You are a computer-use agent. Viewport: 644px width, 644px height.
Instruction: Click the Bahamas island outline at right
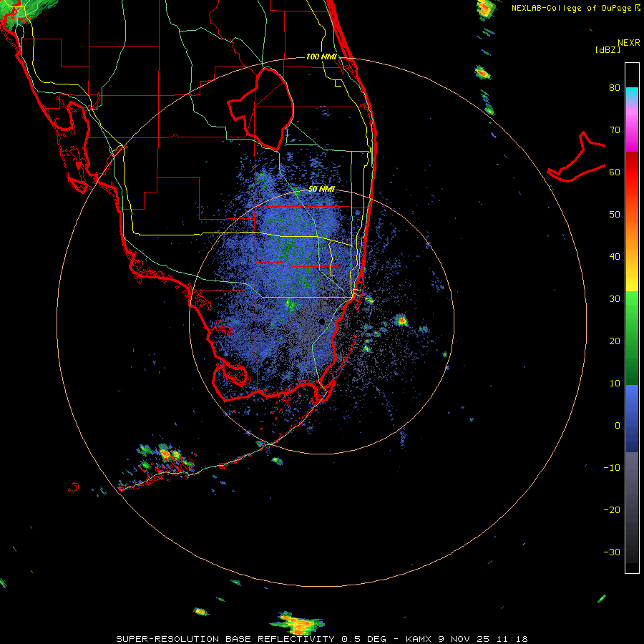[577, 157]
